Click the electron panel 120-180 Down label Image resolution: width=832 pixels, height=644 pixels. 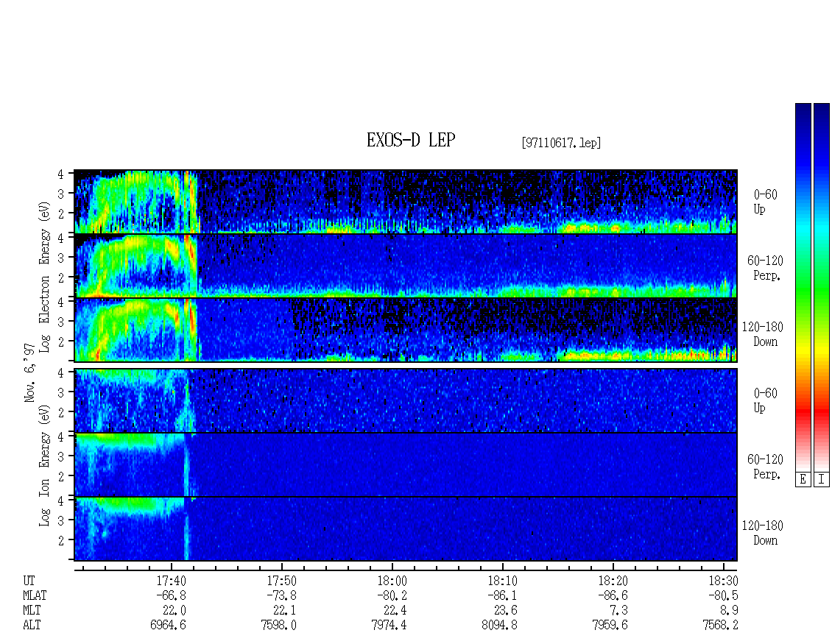tap(763, 334)
